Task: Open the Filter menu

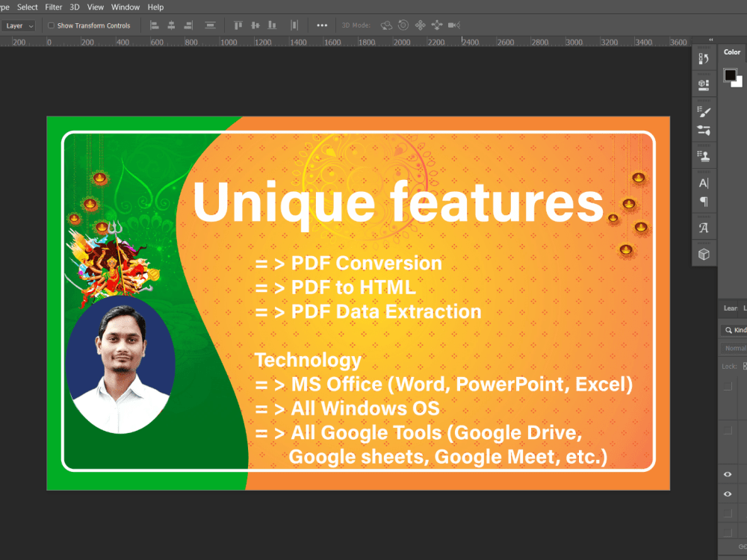Action: 53,7
